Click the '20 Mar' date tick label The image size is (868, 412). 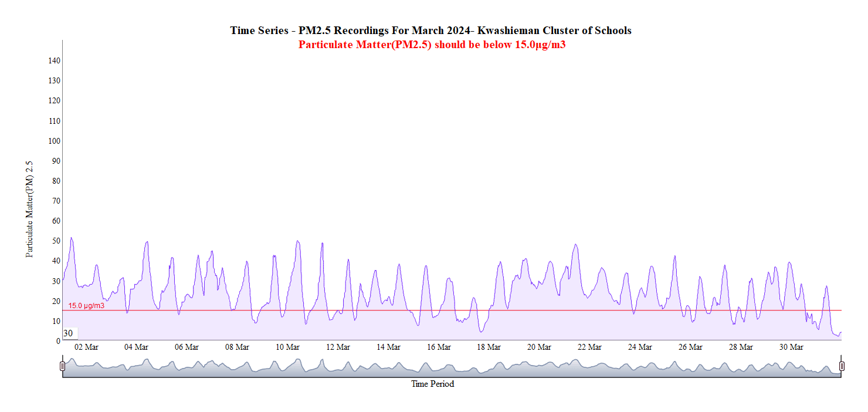tap(539, 347)
